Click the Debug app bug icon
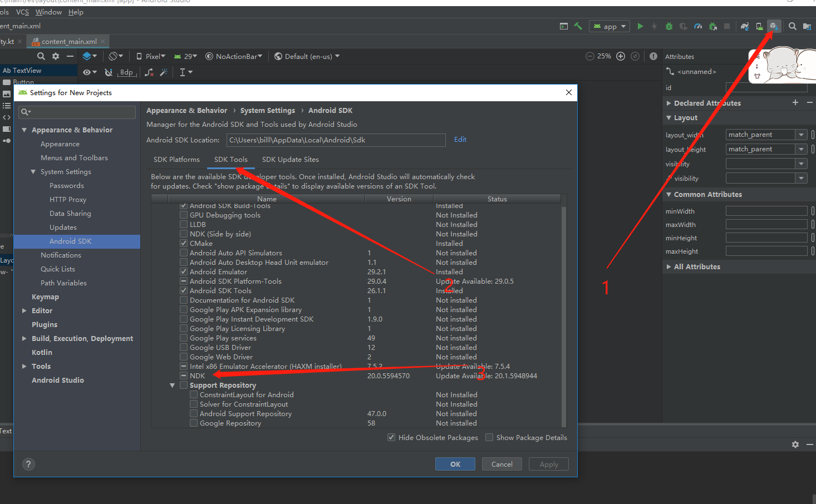The height and width of the screenshot is (504, 816). tap(669, 26)
